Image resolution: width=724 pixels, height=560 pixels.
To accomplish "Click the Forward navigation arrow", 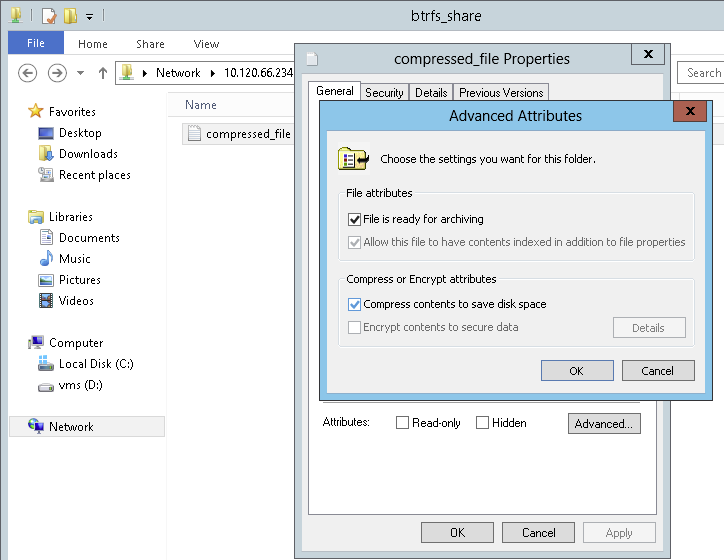I will coord(57,73).
